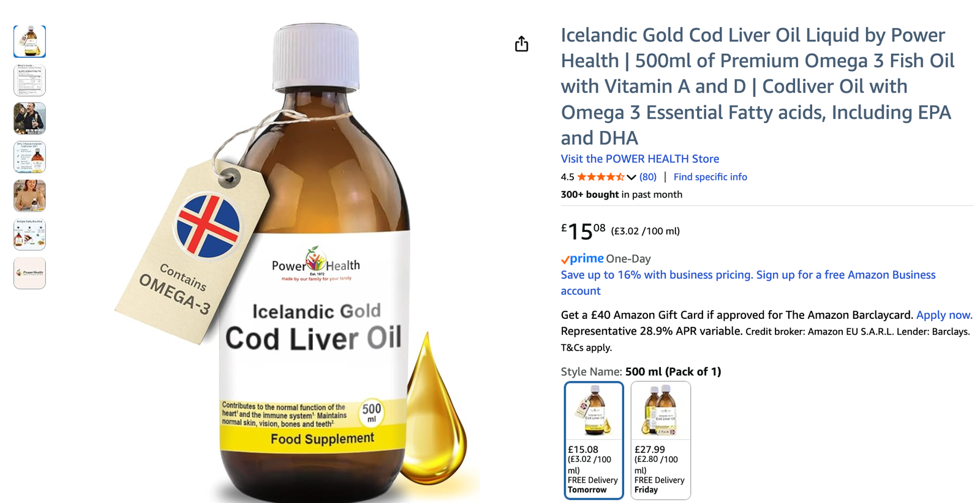The height and width of the screenshot is (503, 980).
Task: Select the first bottle thumbnail
Action: click(29, 42)
